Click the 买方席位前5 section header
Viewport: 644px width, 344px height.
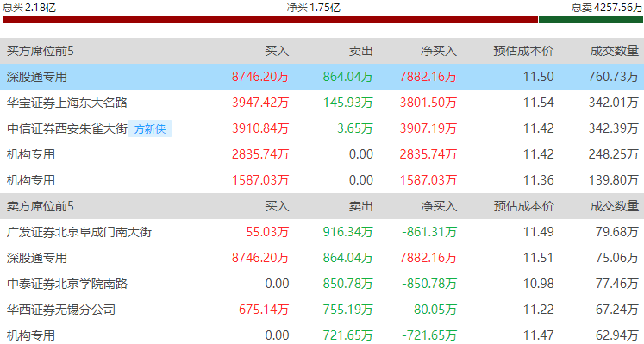pos(41,51)
